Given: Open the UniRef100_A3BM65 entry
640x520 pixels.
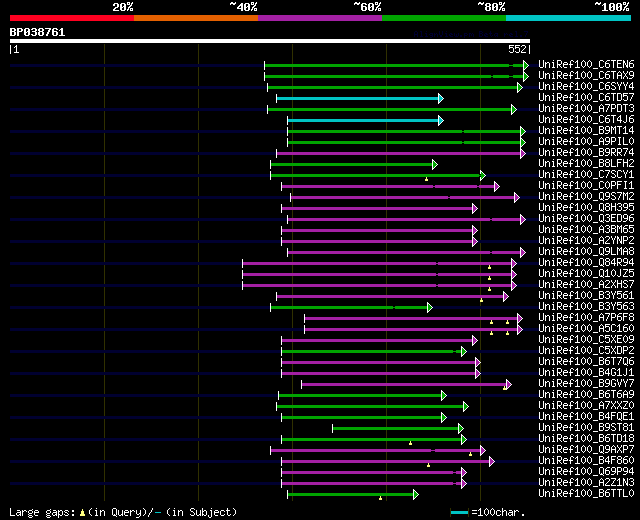Looking at the screenshot, I should pos(586,230).
